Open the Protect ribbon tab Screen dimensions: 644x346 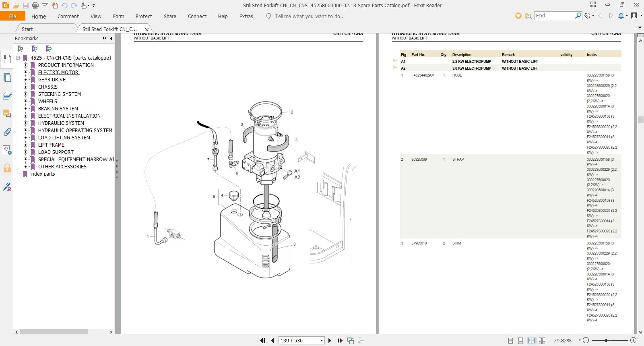click(x=144, y=17)
